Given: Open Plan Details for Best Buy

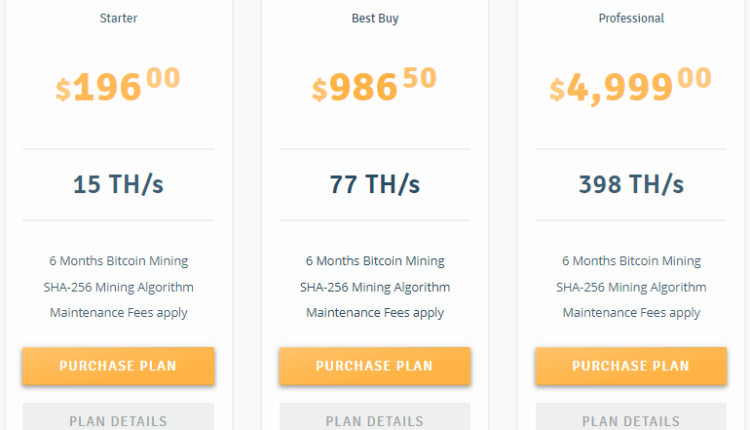Looking at the screenshot, I should tap(375, 420).
